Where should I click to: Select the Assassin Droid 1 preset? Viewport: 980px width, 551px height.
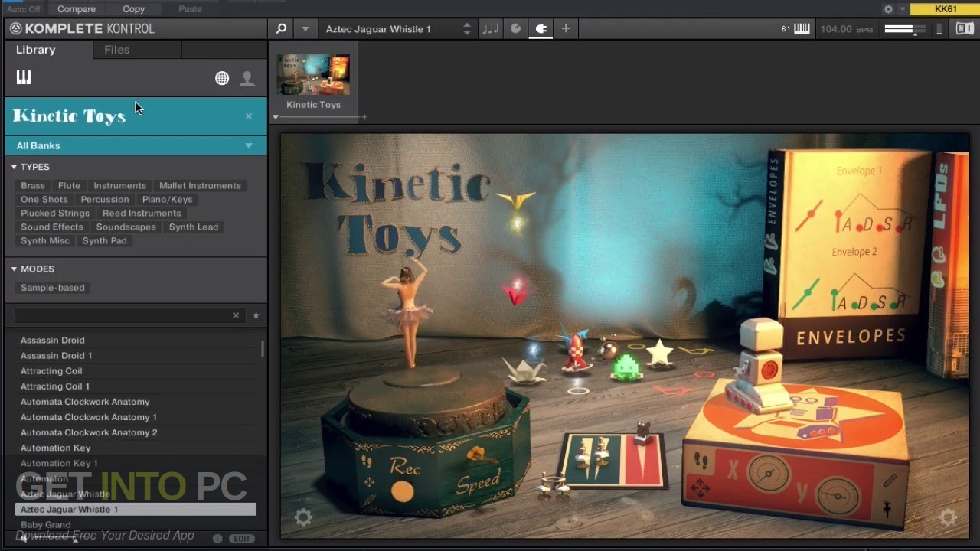click(136, 355)
